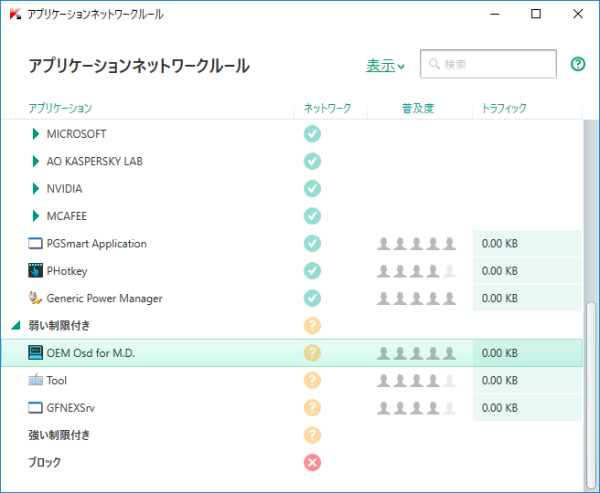The image size is (600, 493).
Task: Click AO KASPERSKY LAB network status icon
Action: click(312, 161)
